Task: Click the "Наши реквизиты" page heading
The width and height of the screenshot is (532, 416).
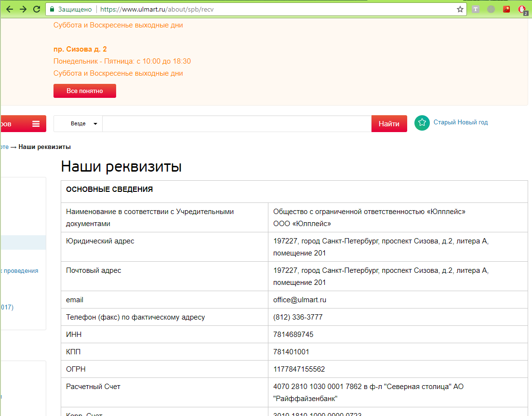Action: point(121,167)
